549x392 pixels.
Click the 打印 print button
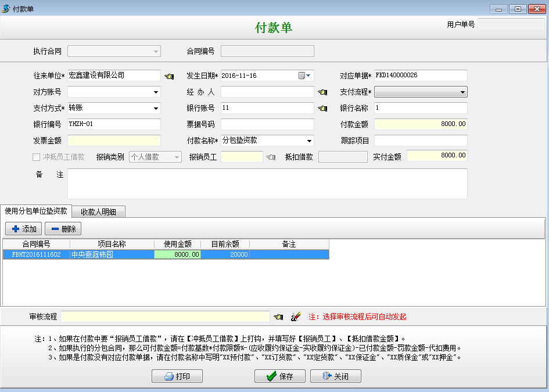pos(177,376)
